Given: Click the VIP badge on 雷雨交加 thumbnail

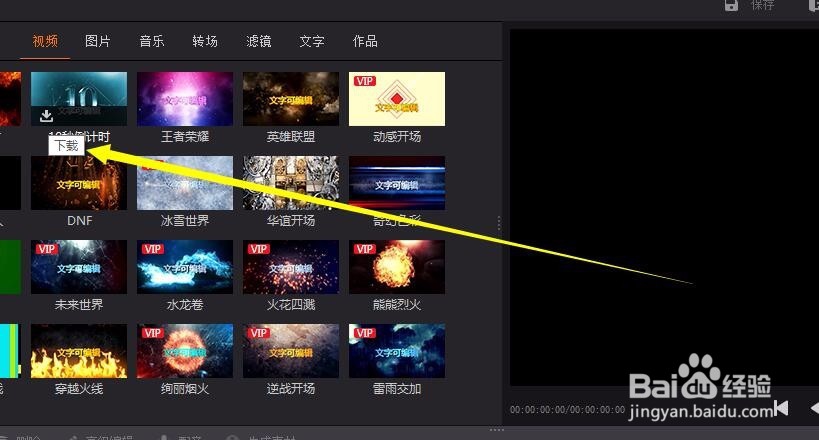Looking at the screenshot, I should [365, 333].
